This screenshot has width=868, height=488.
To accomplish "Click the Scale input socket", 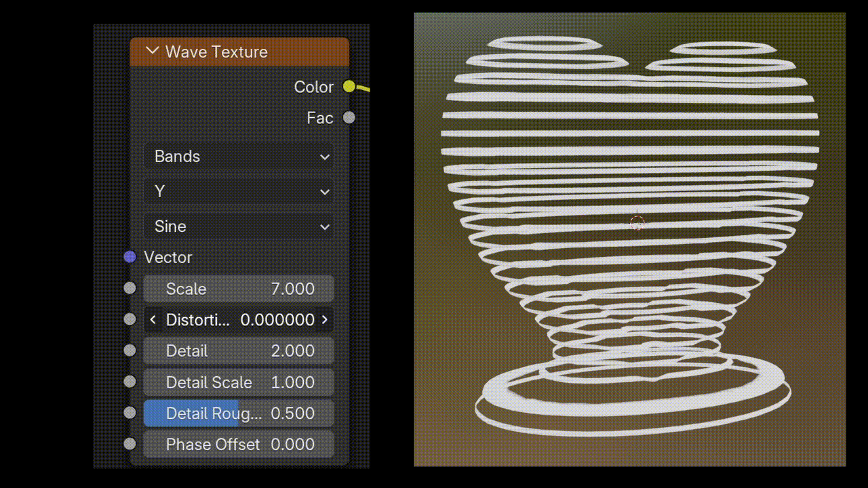I will pos(130,288).
